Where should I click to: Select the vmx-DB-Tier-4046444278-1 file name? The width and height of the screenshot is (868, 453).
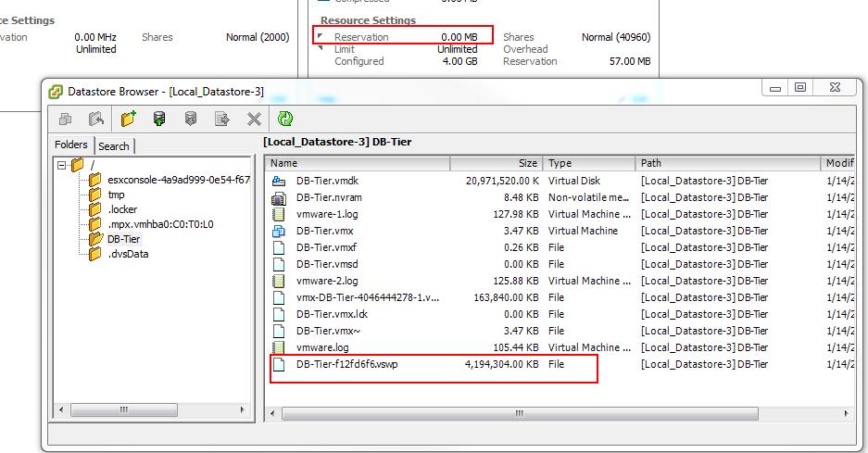tap(368, 297)
